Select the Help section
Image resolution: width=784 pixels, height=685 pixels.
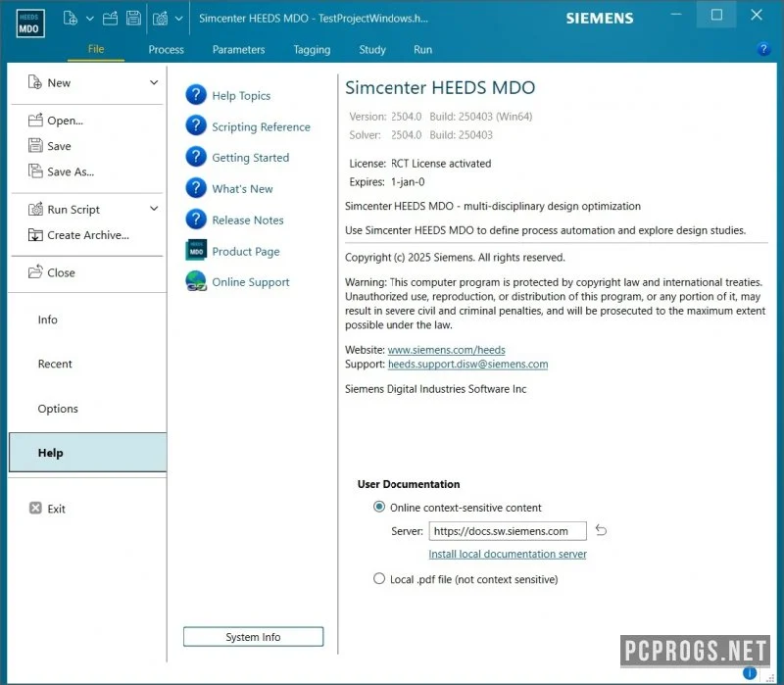pos(87,453)
